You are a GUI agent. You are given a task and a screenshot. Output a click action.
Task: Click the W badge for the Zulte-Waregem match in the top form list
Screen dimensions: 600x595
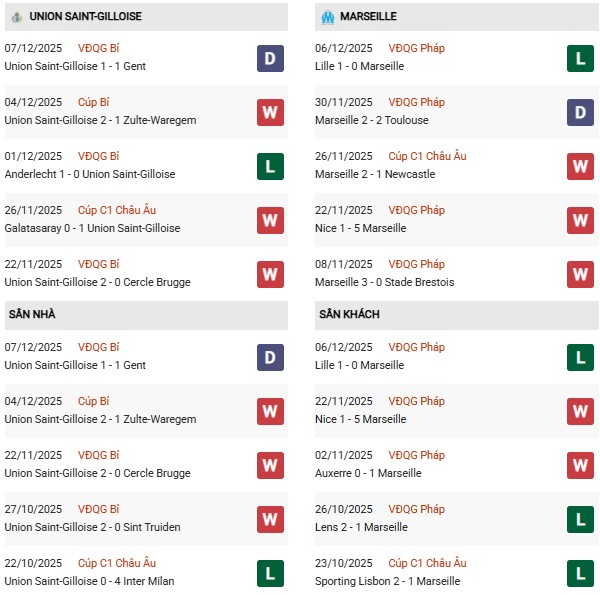(x=270, y=113)
